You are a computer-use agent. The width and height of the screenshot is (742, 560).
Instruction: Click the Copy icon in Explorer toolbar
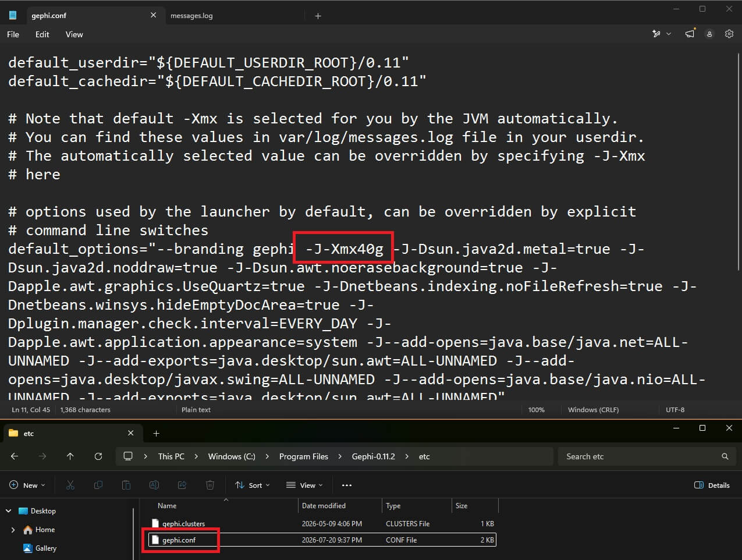(x=98, y=485)
